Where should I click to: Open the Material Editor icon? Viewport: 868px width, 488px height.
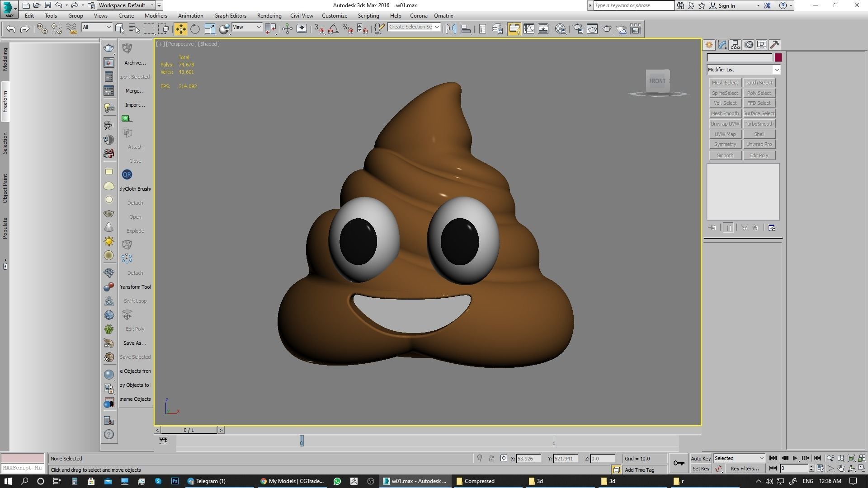pyautogui.click(x=561, y=29)
